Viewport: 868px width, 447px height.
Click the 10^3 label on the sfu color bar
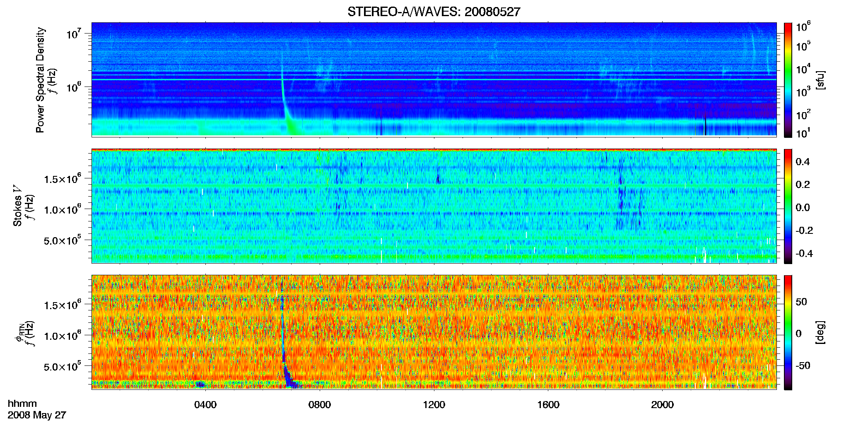[x=803, y=91]
